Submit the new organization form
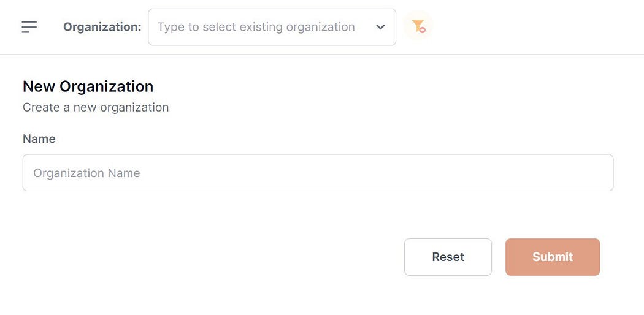This screenshot has height=315, width=644. [x=552, y=257]
